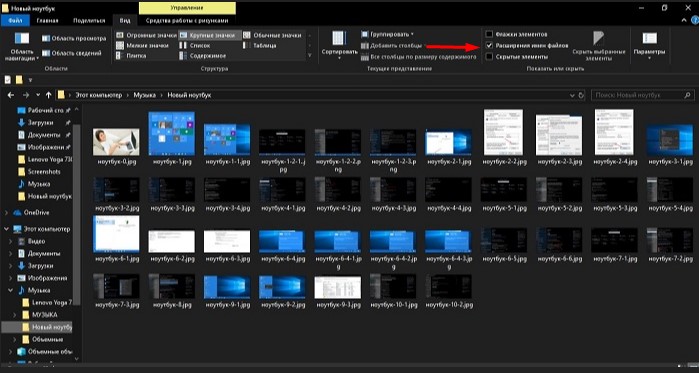Viewport: 699px width, 373px height.
Task: Switch to Содержимое content layout
Action: pyautogui.click(x=203, y=56)
